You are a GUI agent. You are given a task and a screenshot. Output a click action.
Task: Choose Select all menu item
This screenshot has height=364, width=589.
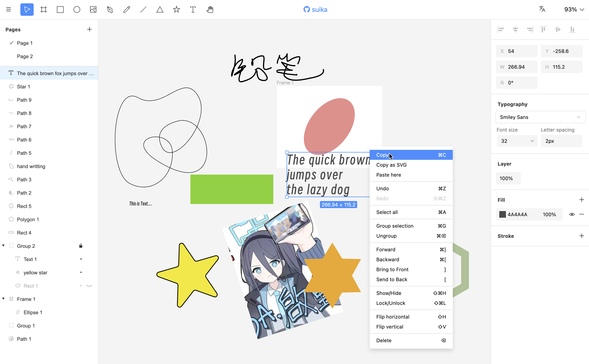(x=411, y=212)
